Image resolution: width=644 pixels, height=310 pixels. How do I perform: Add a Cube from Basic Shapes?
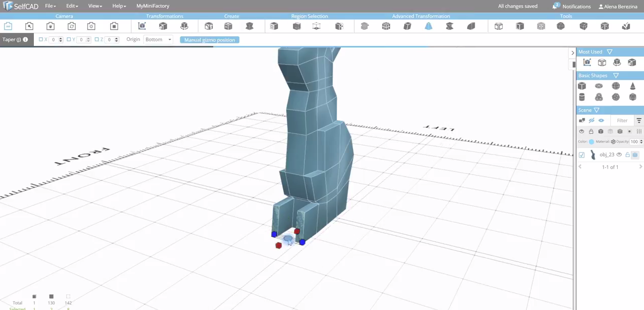582,86
